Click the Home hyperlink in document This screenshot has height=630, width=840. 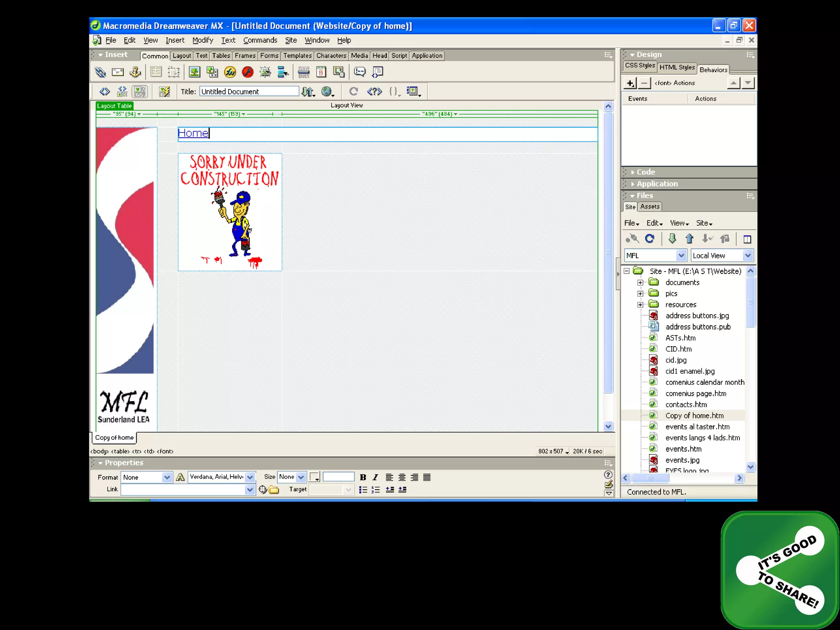click(x=193, y=133)
